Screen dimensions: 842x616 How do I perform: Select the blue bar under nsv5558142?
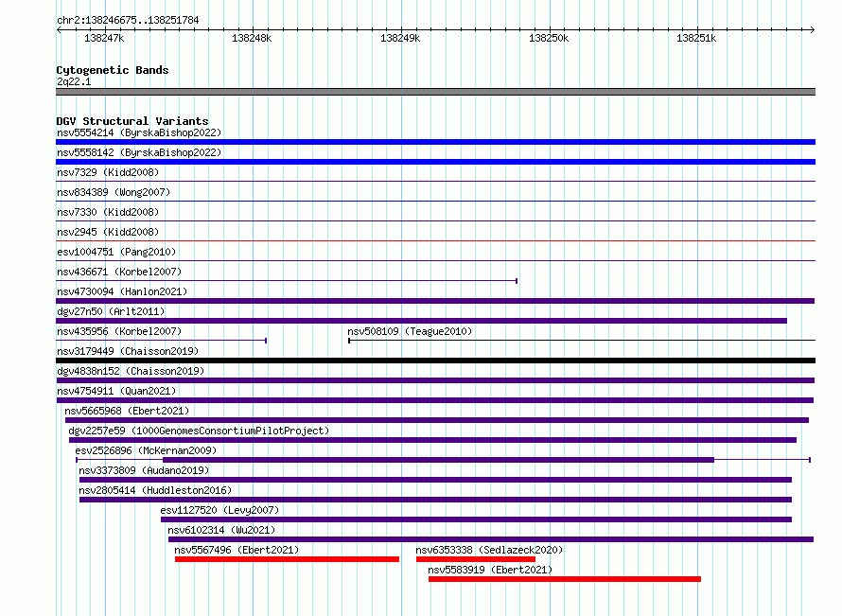[x=435, y=162]
